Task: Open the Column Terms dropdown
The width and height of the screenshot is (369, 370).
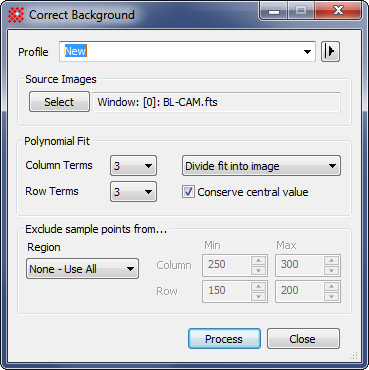Action: (133, 165)
